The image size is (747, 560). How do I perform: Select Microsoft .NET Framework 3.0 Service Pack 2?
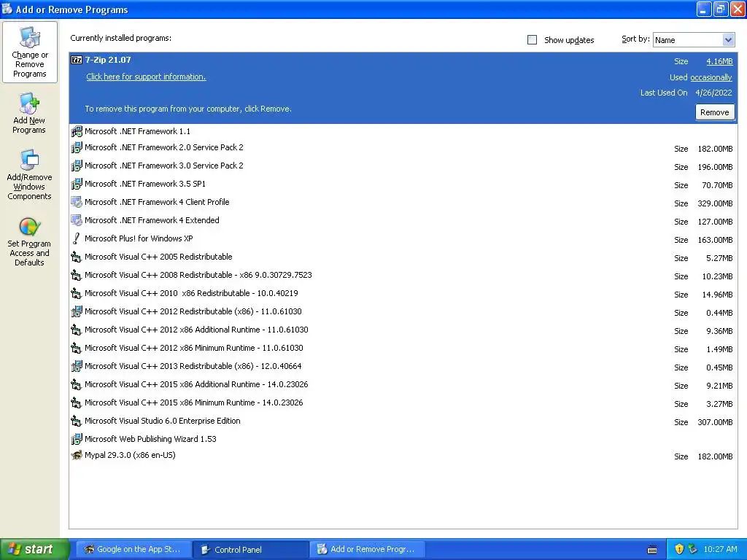[403, 166]
